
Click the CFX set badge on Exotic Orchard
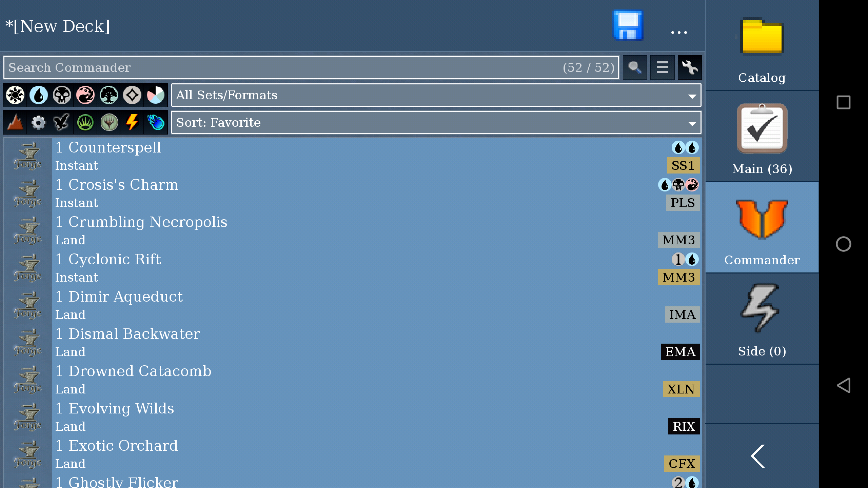(682, 464)
